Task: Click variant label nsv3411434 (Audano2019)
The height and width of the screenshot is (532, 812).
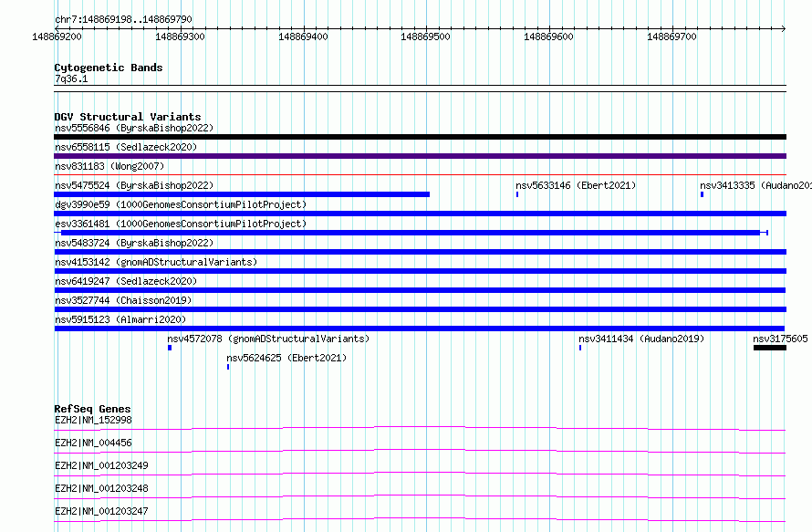Action: click(x=641, y=339)
